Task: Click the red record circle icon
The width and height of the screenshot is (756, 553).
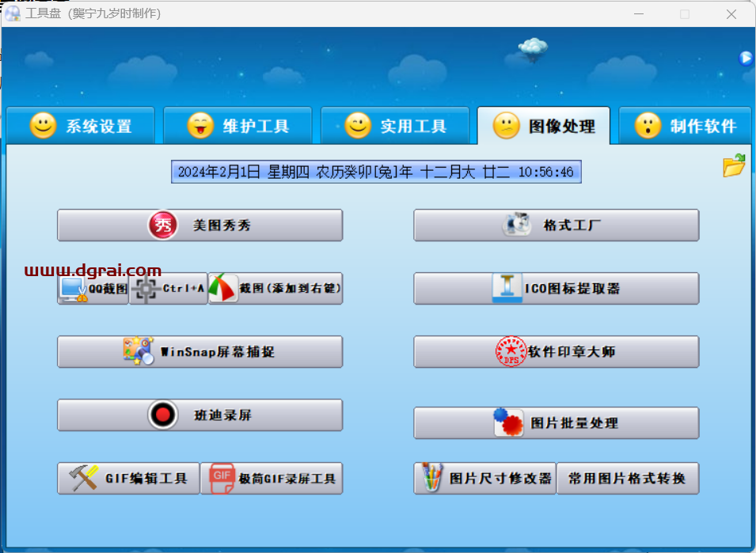Action: tap(163, 415)
